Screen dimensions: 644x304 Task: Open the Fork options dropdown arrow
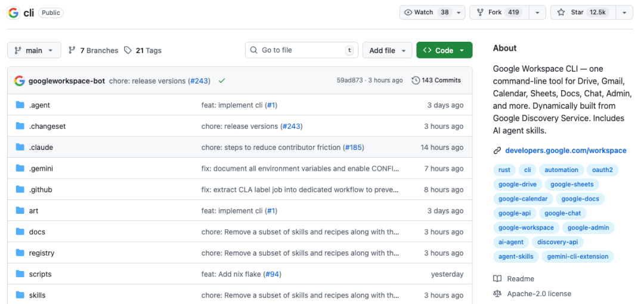tap(537, 13)
